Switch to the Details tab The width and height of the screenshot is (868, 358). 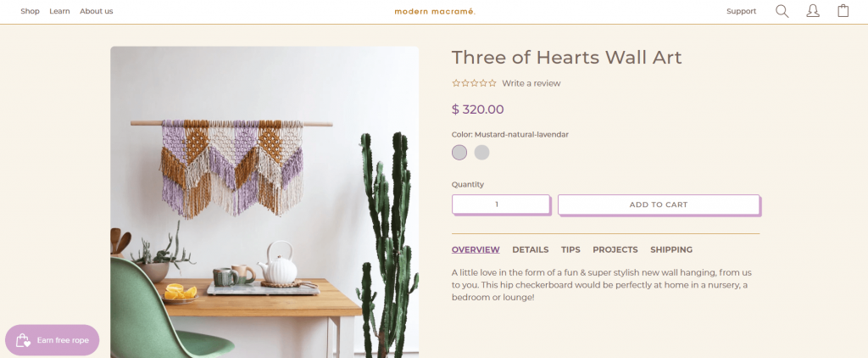click(531, 249)
